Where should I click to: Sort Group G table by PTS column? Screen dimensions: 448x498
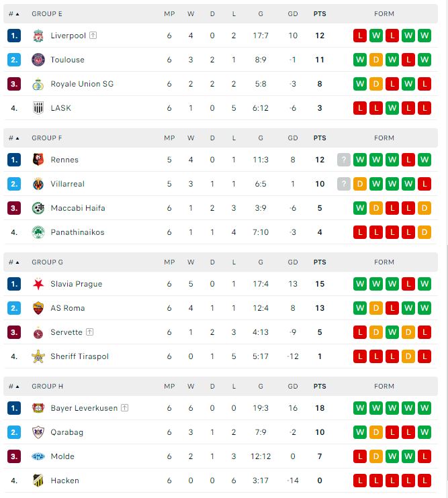(320, 262)
